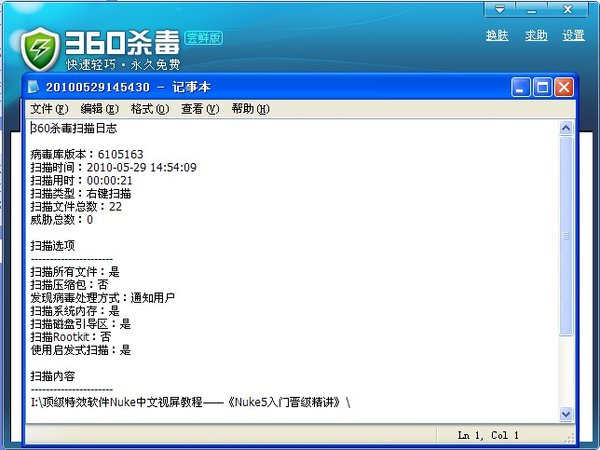Close the Notepad window

coord(564,87)
